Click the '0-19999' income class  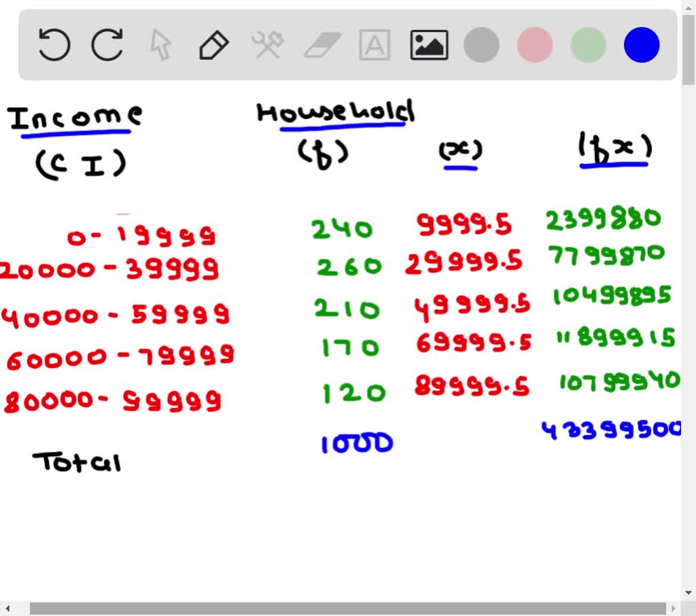141,235
